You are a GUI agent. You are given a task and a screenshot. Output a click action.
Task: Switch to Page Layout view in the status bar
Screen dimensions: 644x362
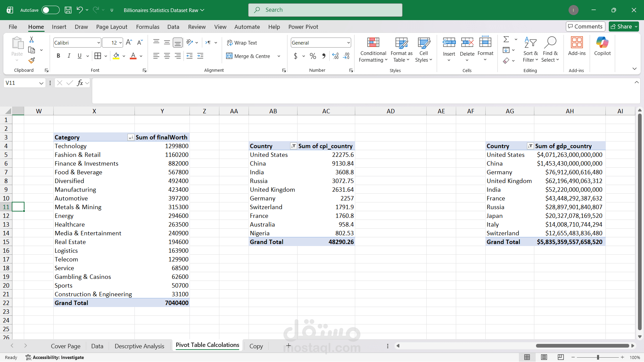click(544, 357)
